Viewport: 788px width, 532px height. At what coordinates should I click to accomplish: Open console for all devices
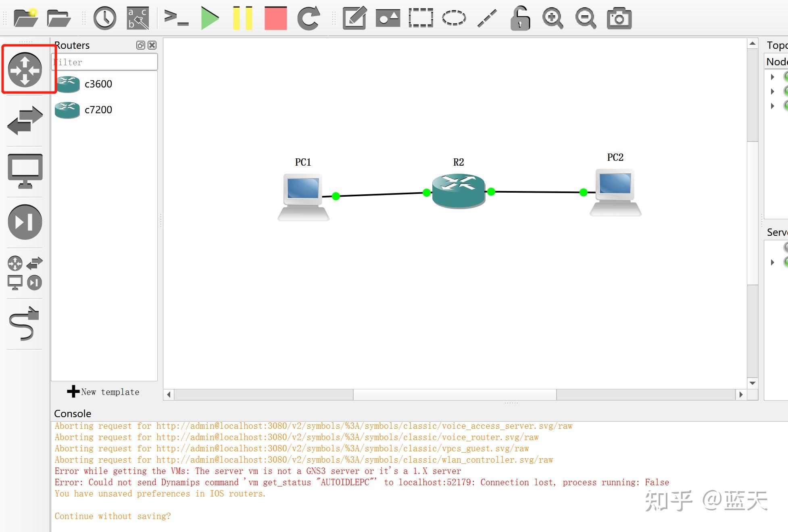pos(176,18)
